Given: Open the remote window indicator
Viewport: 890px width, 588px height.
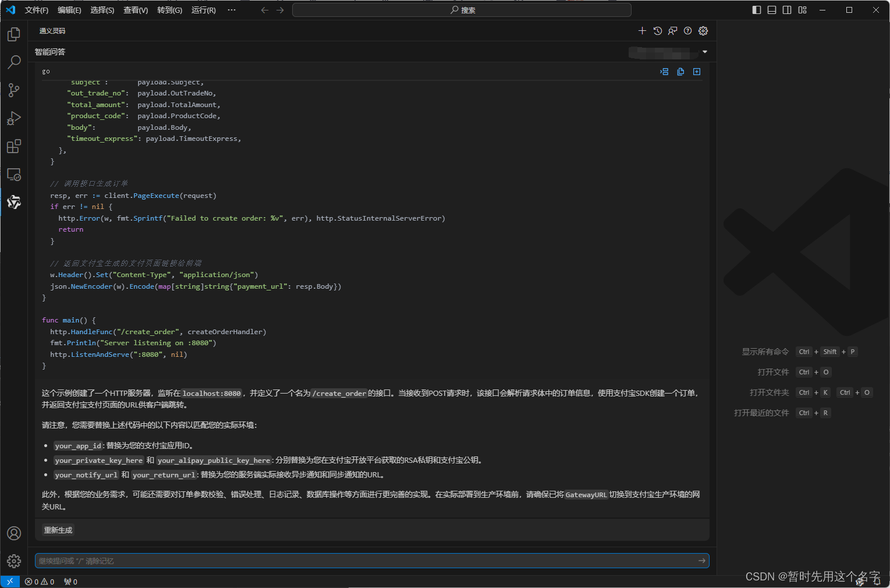Looking at the screenshot, I should point(10,582).
